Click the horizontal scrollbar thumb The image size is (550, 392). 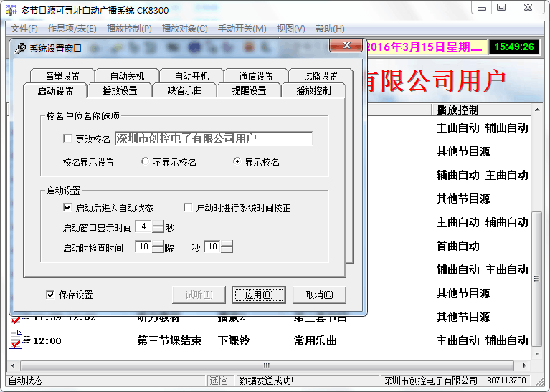pyautogui.click(x=267, y=365)
